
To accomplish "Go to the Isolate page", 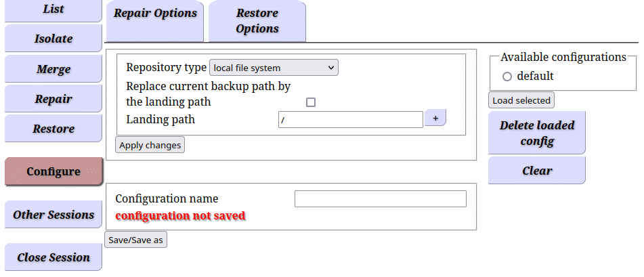I will (x=53, y=39).
